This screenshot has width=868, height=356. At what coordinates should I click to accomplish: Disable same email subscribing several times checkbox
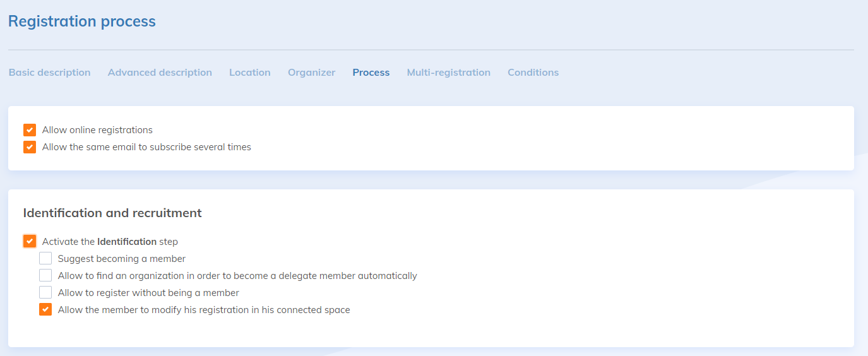(x=30, y=147)
